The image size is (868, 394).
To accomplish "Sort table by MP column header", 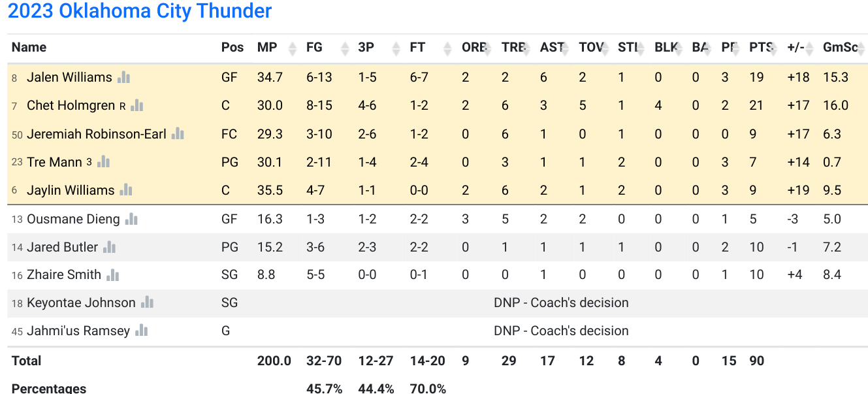I will pos(267,48).
